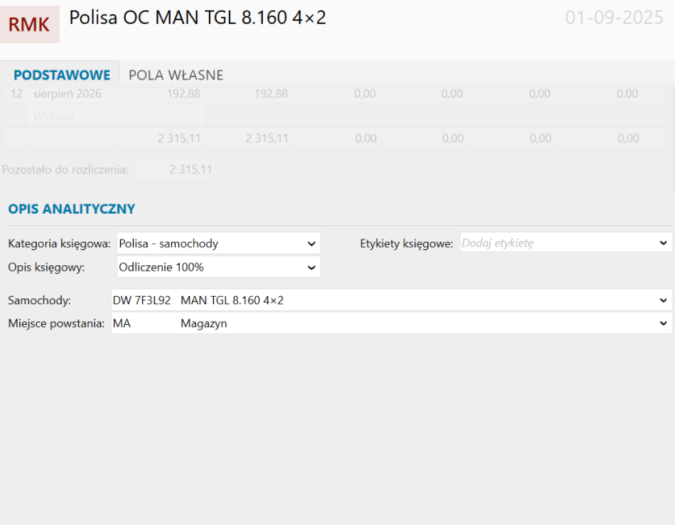The image size is (675, 525).
Task: Switch to the PODSTAWOWE tab
Action: pyautogui.click(x=62, y=75)
